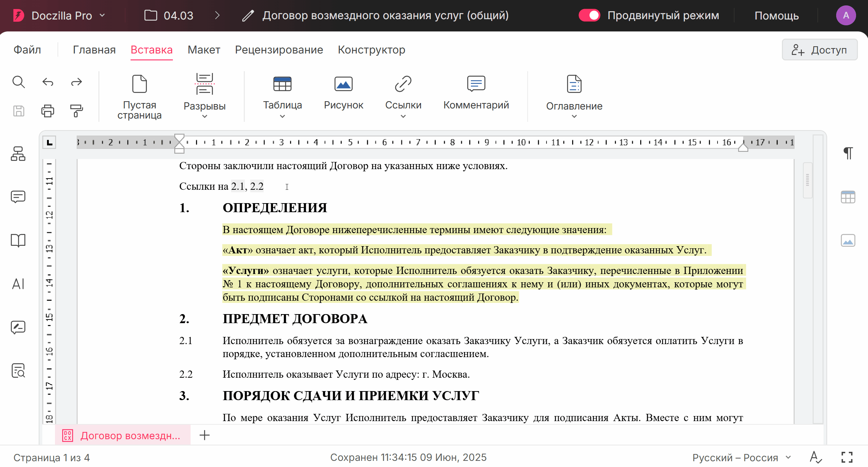This screenshot has width=868, height=467.
Task: Show paragraph formatting marks
Action: pos(848,153)
